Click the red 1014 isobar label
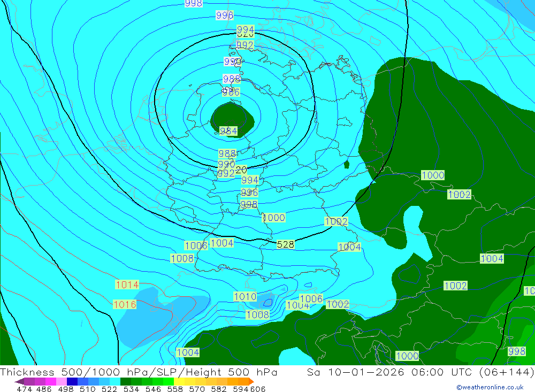This screenshot has width=535, height=392. coord(127,285)
